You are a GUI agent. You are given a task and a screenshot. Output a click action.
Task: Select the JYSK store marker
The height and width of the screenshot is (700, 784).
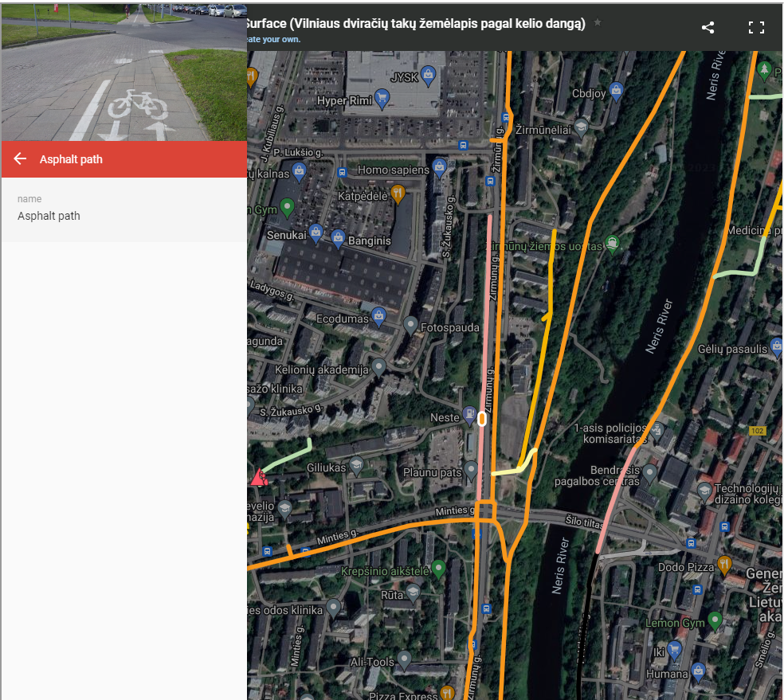click(x=429, y=76)
